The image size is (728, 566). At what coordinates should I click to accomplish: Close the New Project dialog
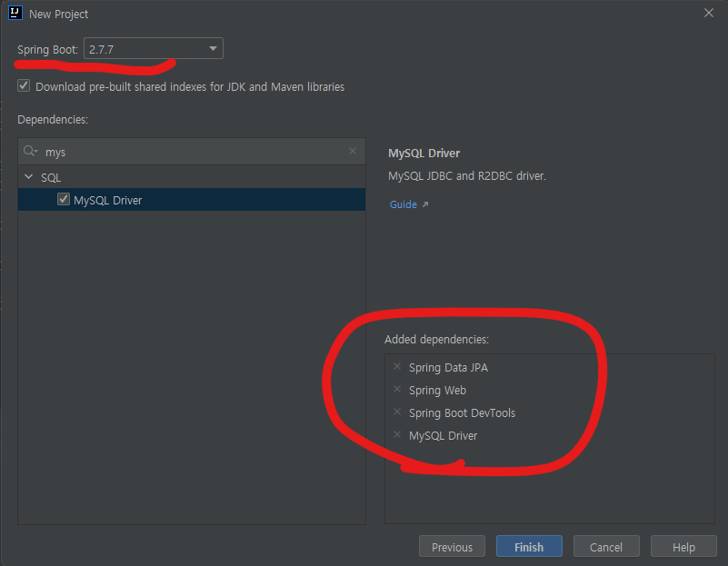pos(709,13)
